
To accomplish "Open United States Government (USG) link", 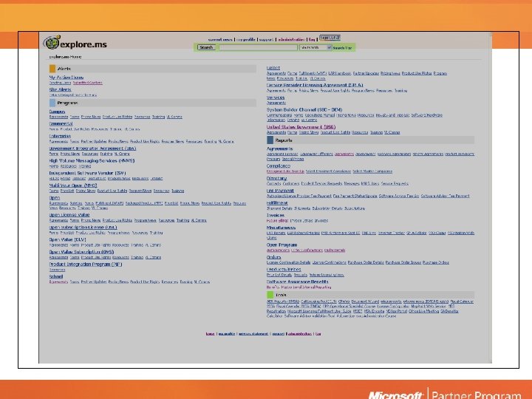I will click(x=301, y=127).
